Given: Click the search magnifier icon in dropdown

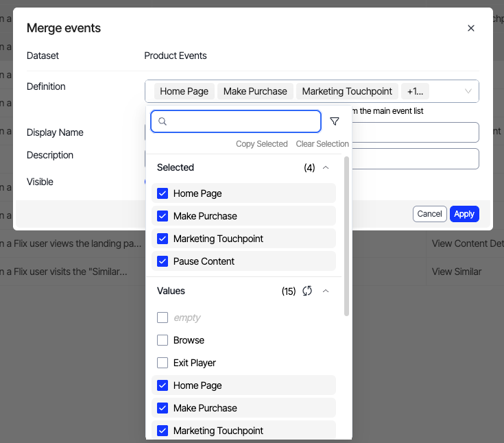Looking at the screenshot, I should [x=163, y=121].
